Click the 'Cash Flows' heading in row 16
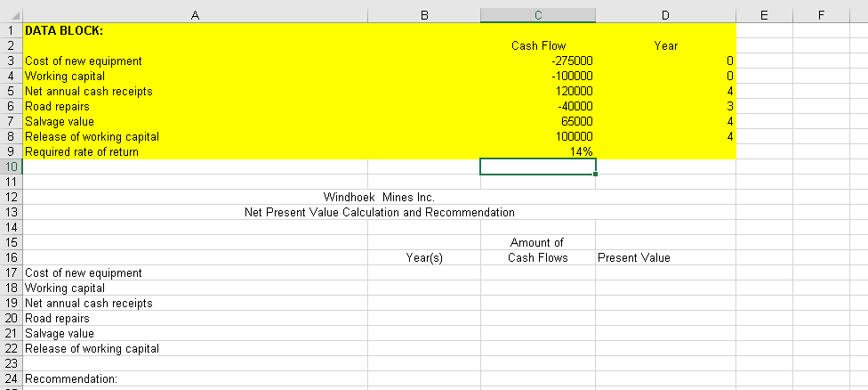This screenshot has height=390, width=868. [x=538, y=257]
